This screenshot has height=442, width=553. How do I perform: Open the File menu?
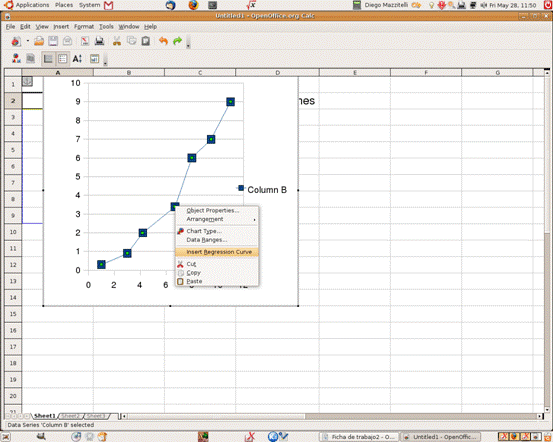[x=11, y=26]
